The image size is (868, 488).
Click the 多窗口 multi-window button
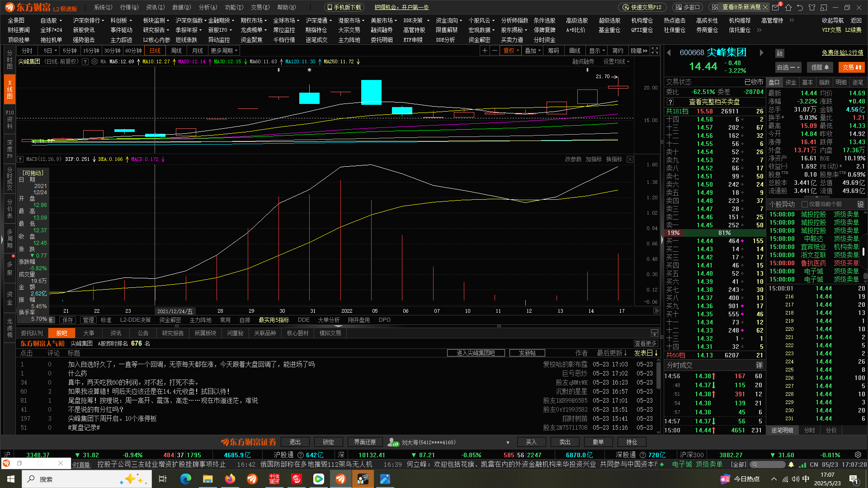[688, 7]
